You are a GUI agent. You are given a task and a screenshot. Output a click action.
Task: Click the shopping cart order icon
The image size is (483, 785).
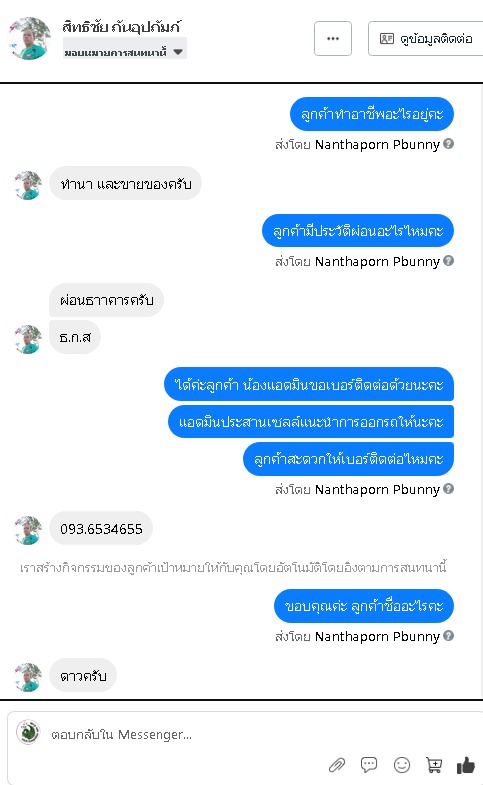point(434,764)
